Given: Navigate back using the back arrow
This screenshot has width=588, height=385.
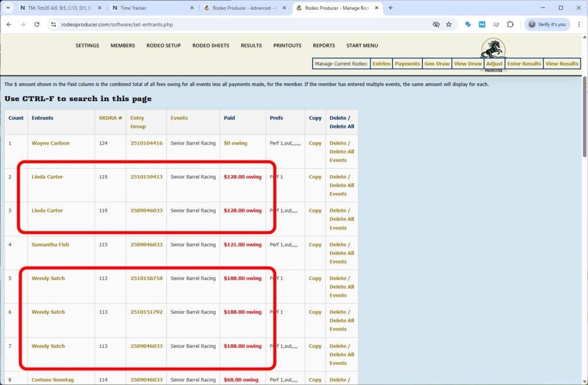Looking at the screenshot, I should (10, 25).
